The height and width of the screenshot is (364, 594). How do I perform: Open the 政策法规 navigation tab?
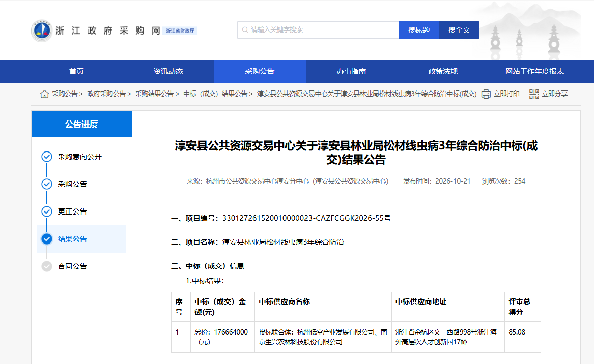click(443, 71)
